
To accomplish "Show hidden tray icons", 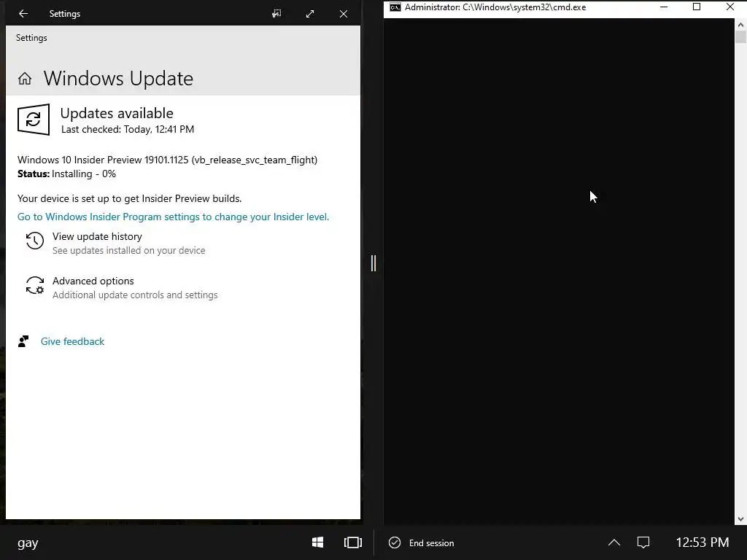I will click(x=614, y=542).
